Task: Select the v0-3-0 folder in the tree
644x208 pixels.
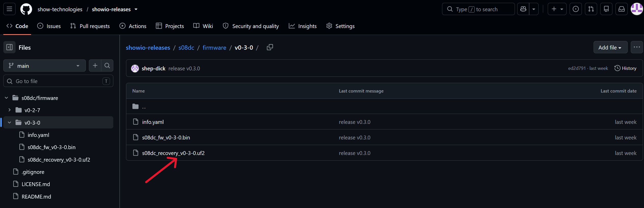Action: coord(32,123)
